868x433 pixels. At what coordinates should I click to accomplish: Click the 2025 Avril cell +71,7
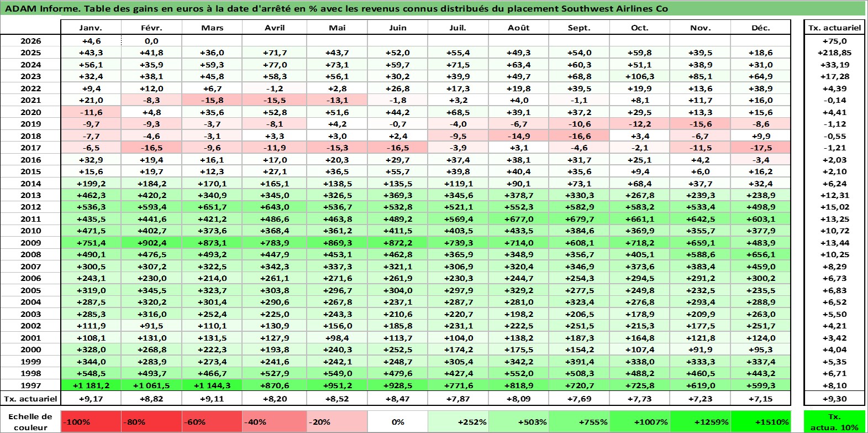275,53
